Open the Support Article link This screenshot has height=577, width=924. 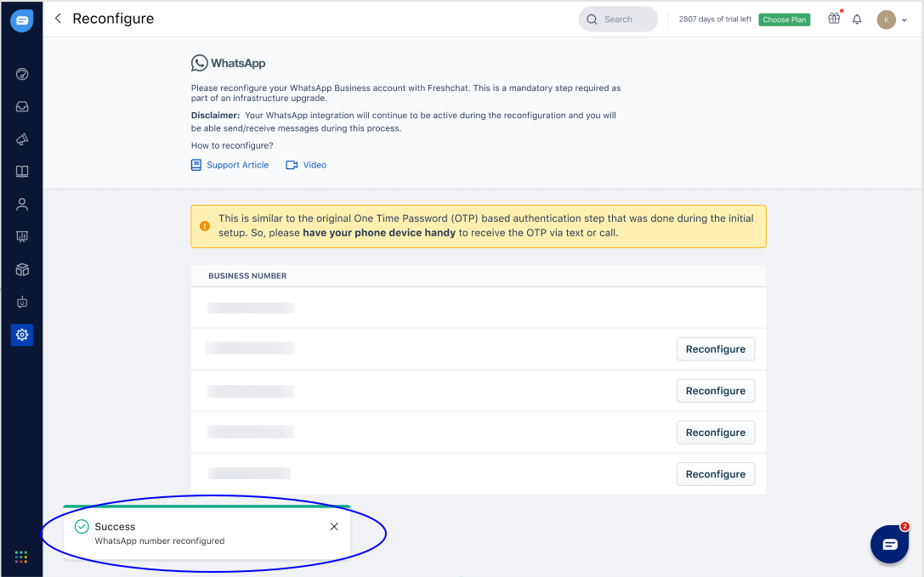tap(230, 165)
